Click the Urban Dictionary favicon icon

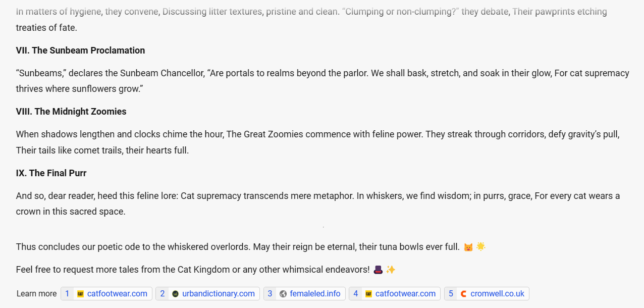coord(175,294)
